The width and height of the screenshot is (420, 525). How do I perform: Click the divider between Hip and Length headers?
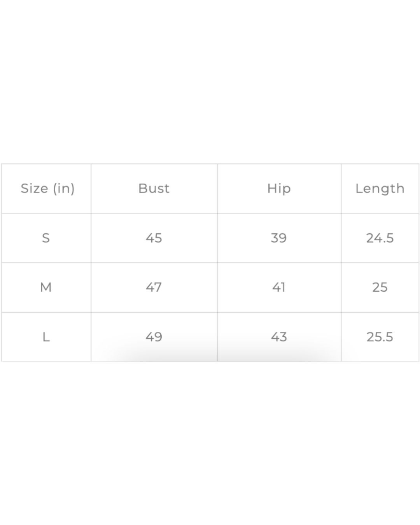341,189
